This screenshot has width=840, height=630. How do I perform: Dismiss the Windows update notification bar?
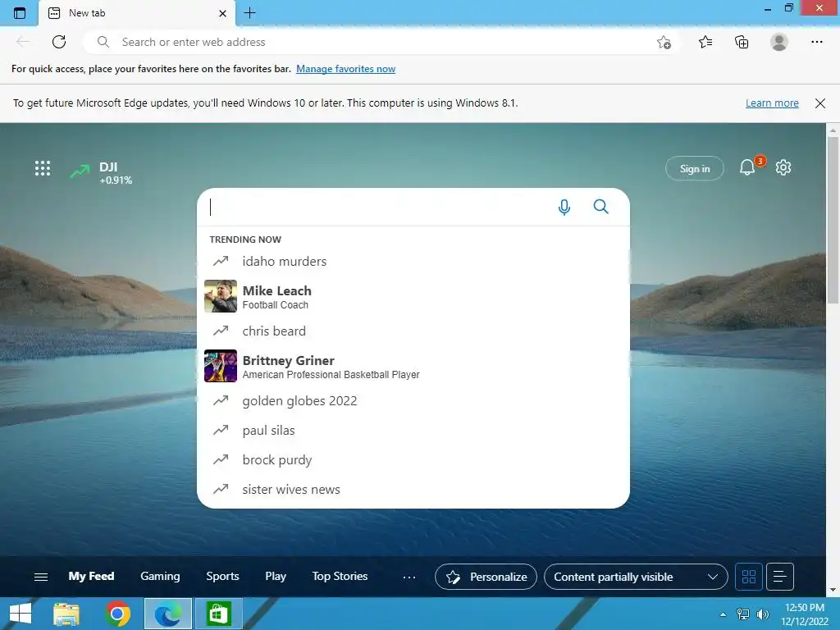click(x=820, y=103)
